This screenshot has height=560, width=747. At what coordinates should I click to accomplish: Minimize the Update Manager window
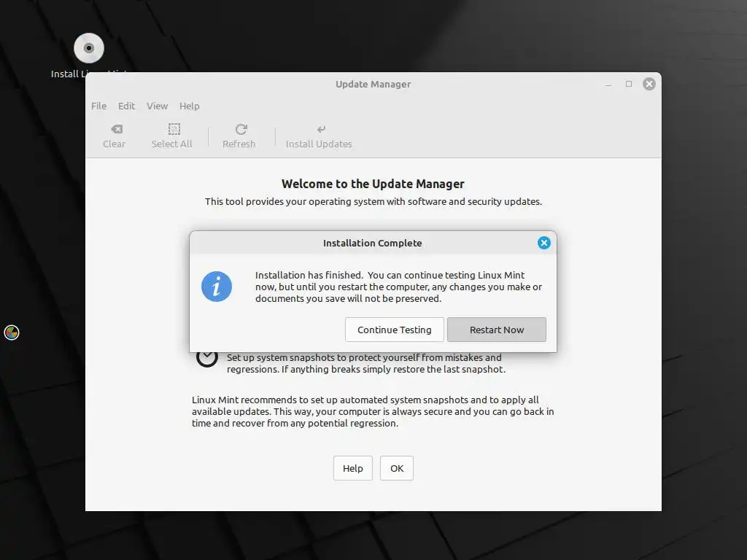pos(608,85)
